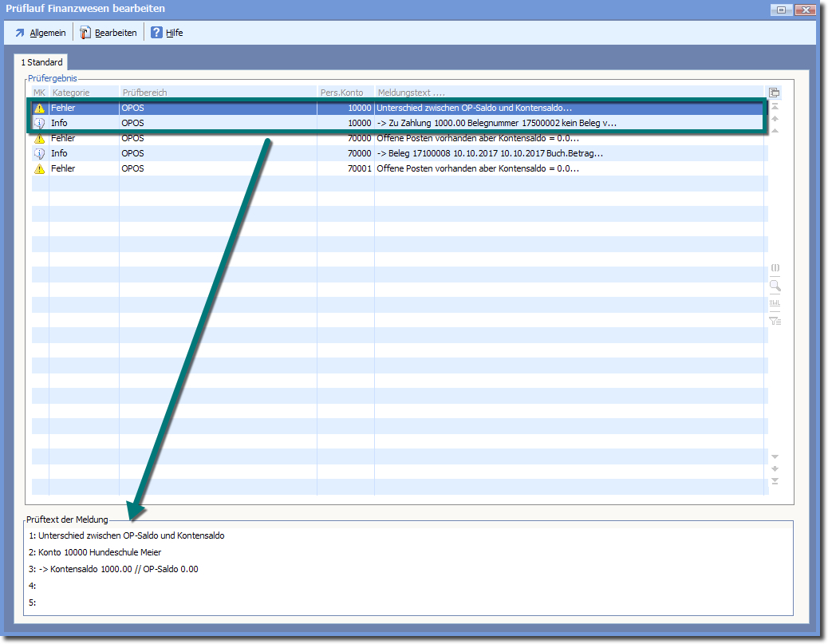Click the Prüfbereich column header
Image resolution: width=828 pixels, height=644 pixels.
pyautogui.click(x=215, y=93)
